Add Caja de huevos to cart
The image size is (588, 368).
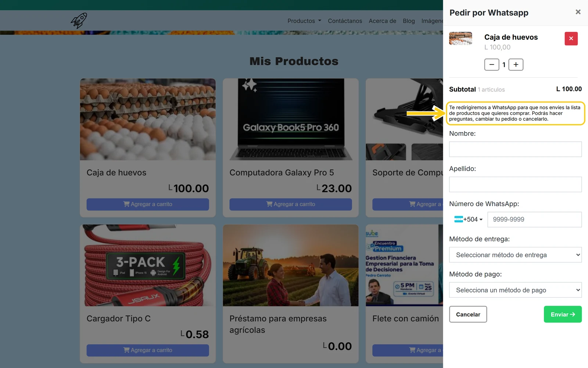click(x=148, y=204)
